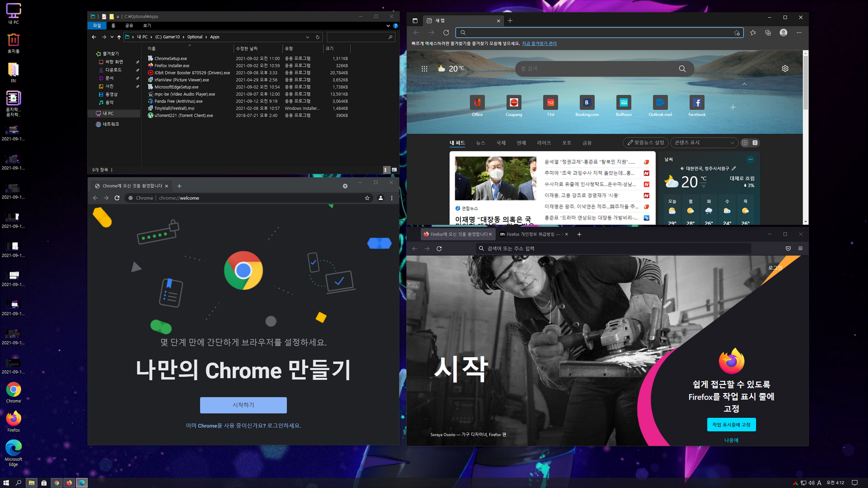The height and width of the screenshot is (488, 868).
Task: Refresh the Explorer folder view
Action: pos(318,37)
